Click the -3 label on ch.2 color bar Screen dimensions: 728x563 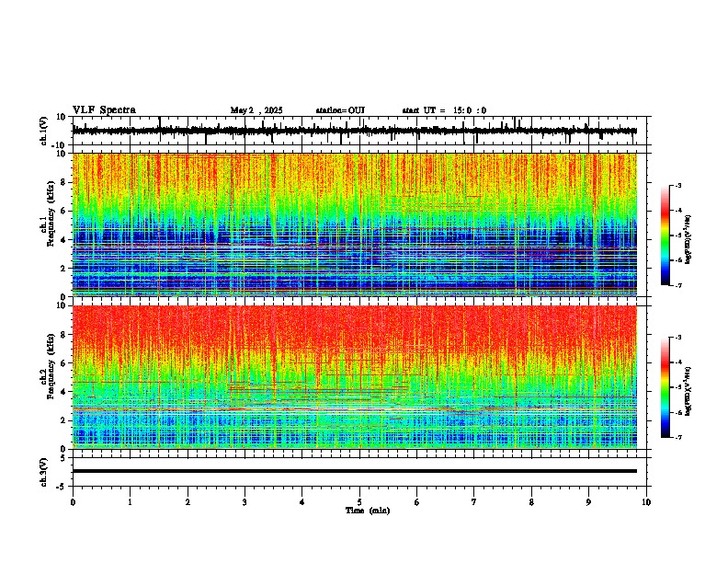click(x=677, y=338)
